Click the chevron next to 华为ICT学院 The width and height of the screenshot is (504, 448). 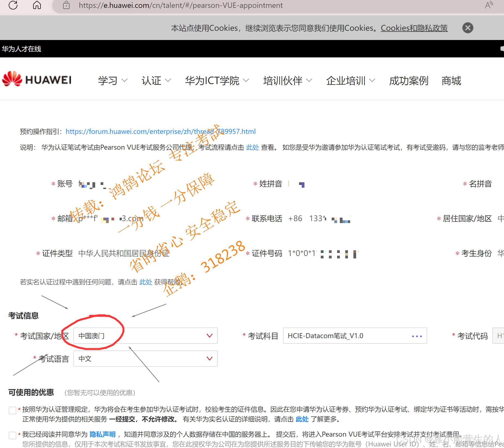246,81
